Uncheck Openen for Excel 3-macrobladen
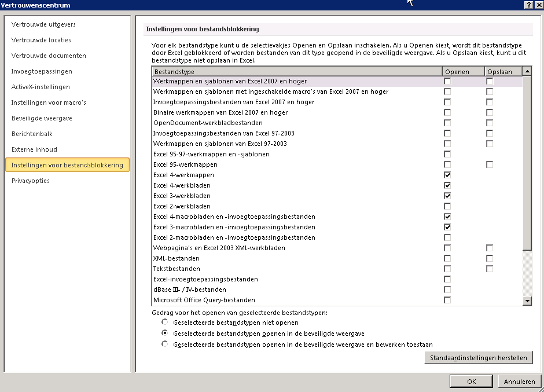The image size is (544, 392). pyautogui.click(x=447, y=227)
